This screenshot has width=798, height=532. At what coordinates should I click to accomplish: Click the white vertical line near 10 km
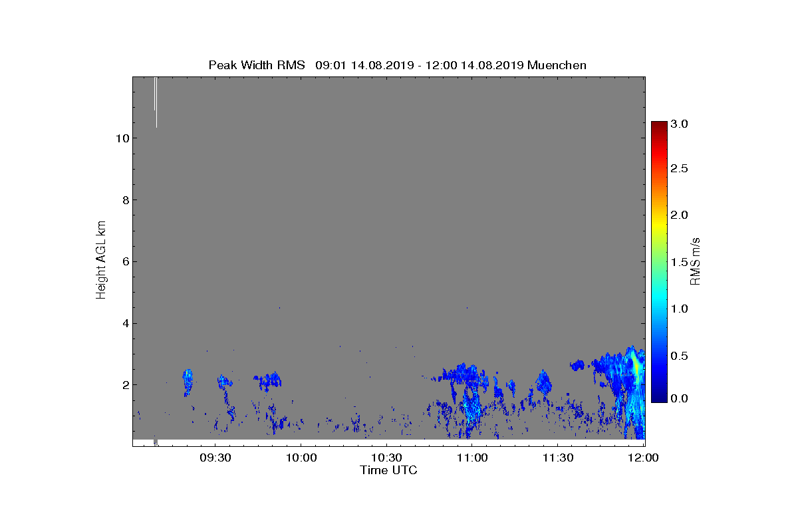(x=156, y=101)
